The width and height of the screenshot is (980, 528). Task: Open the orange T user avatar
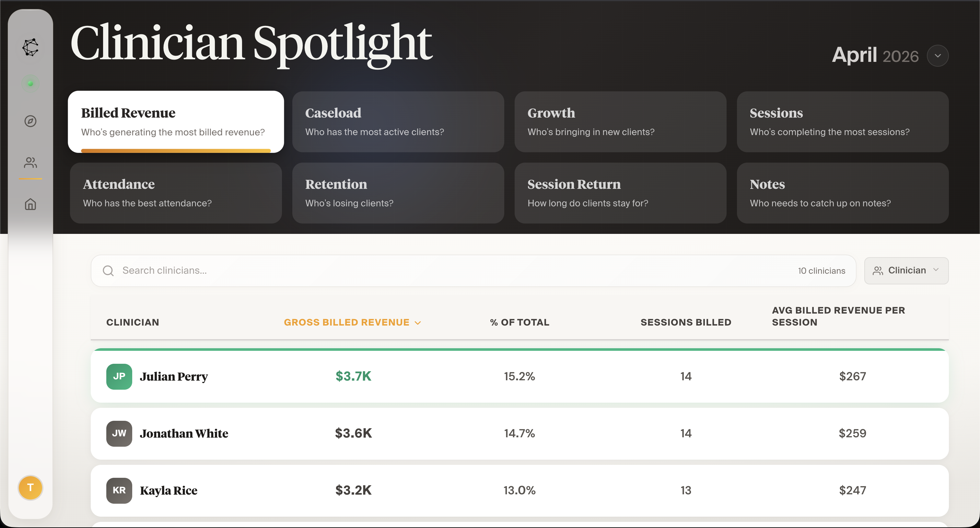tap(30, 488)
